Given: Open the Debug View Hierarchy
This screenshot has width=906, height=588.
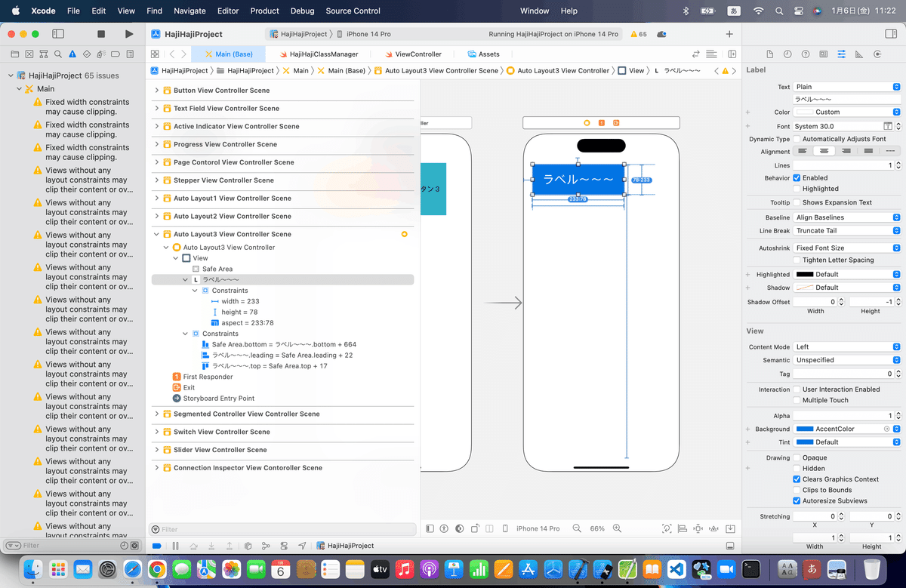Looking at the screenshot, I should pos(248,546).
